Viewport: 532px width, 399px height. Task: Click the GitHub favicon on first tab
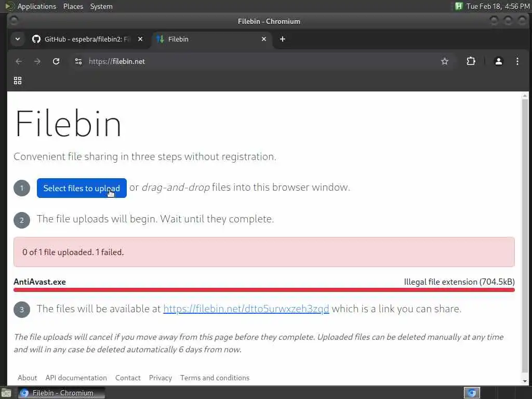pyautogui.click(x=36, y=39)
